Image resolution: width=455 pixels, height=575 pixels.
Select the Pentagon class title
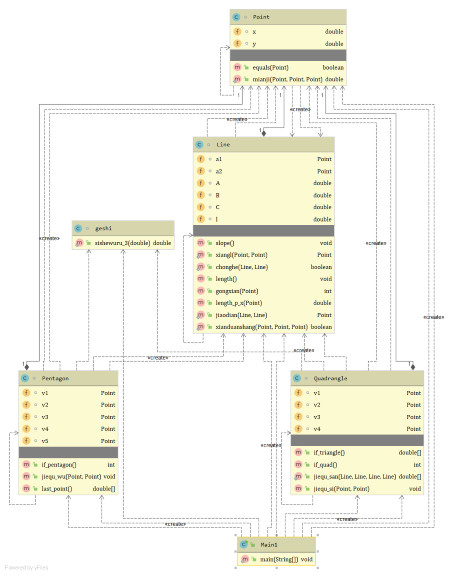tap(55, 378)
